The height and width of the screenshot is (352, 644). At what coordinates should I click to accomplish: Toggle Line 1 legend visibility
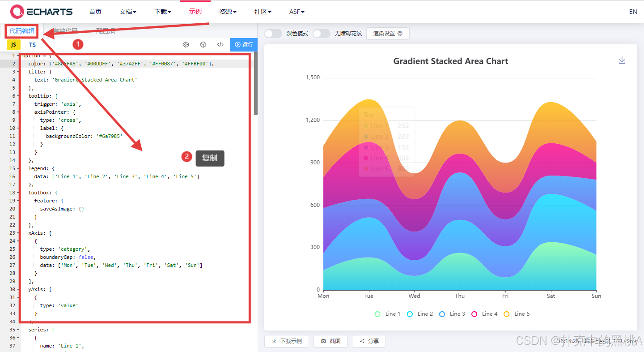click(x=387, y=314)
